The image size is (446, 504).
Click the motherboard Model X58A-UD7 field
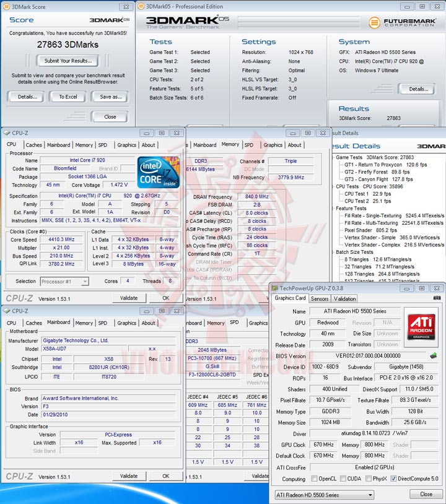(x=84, y=349)
